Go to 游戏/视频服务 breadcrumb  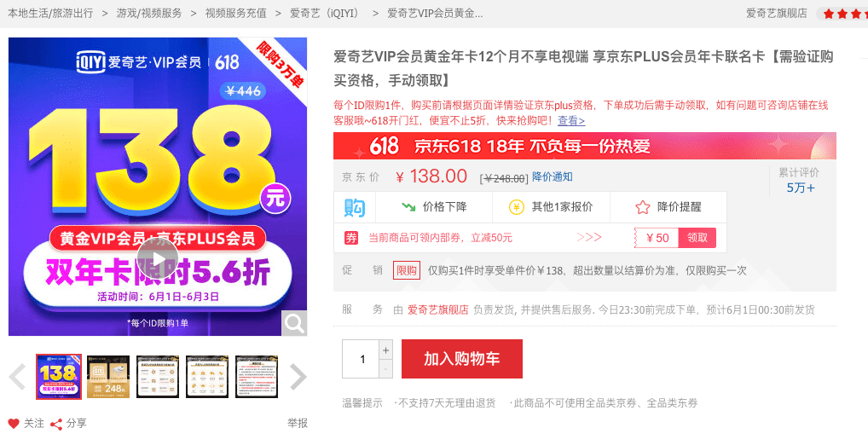tap(149, 14)
